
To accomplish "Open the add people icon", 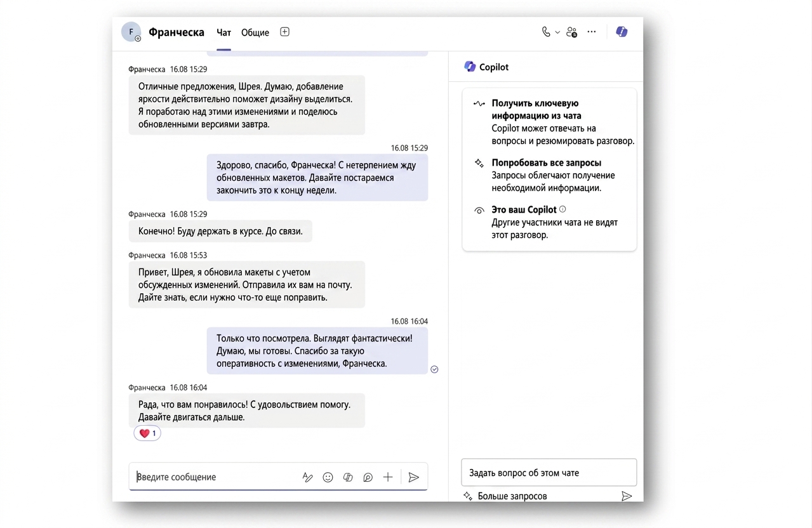I will pos(572,32).
